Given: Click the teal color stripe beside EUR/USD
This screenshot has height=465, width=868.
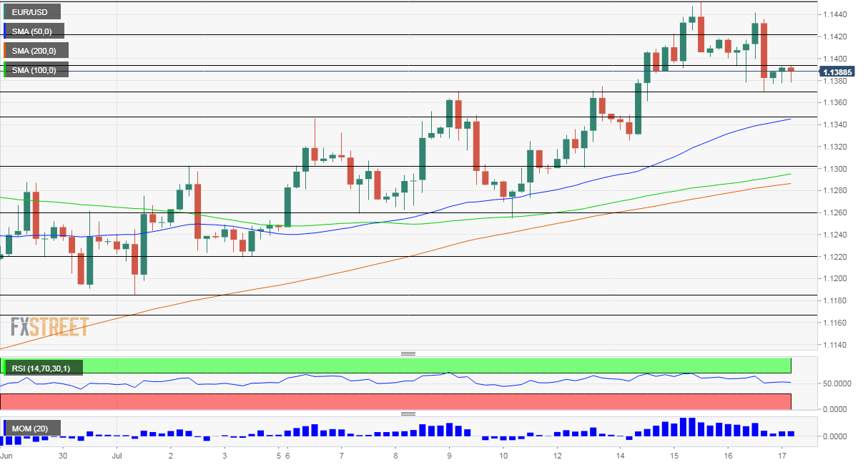Looking at the screenshot, I should (x=5, y=11).
